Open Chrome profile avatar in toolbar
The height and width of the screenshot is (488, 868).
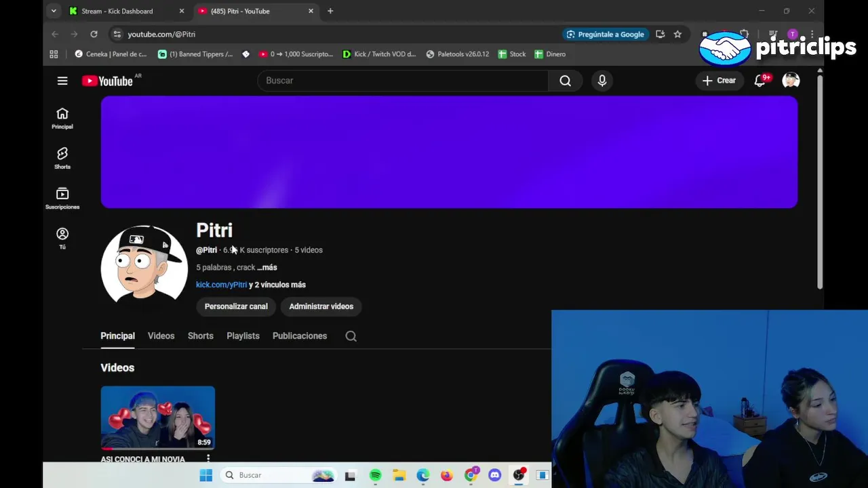(x=793, y=34)
